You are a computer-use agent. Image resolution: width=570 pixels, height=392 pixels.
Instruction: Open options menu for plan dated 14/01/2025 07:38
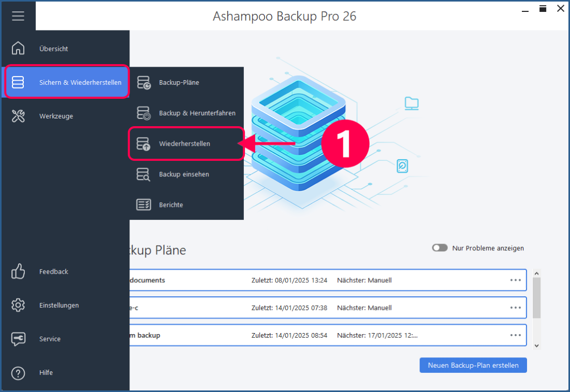coord(516,308)
